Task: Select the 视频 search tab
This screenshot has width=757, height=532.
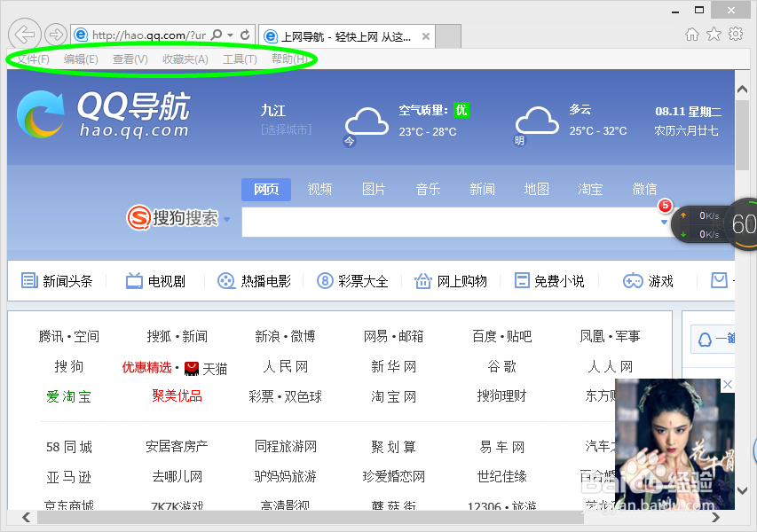Action: pyautogui.click(x=319, y=189)
